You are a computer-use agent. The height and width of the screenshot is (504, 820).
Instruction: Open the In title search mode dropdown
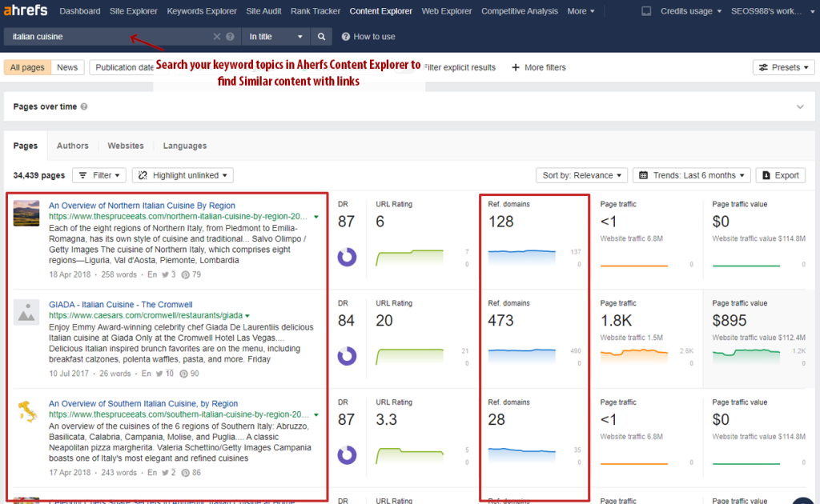[275, 37]
